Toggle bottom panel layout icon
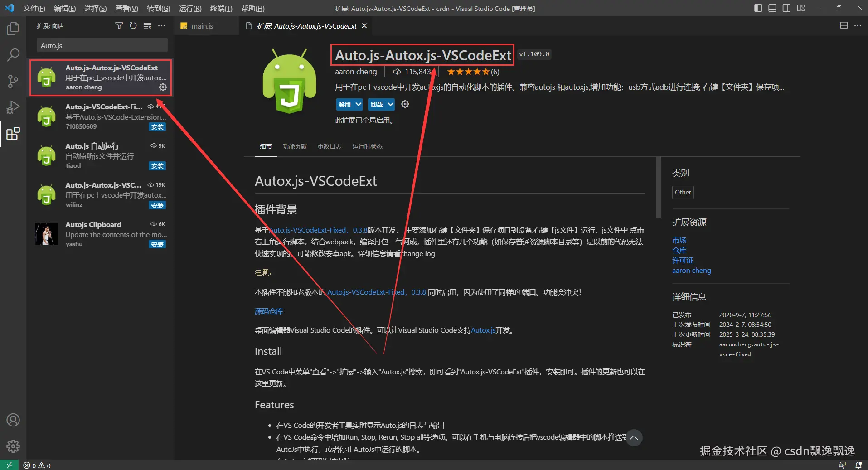Viewport: 868px width, 470px height. tap(772, 8)
